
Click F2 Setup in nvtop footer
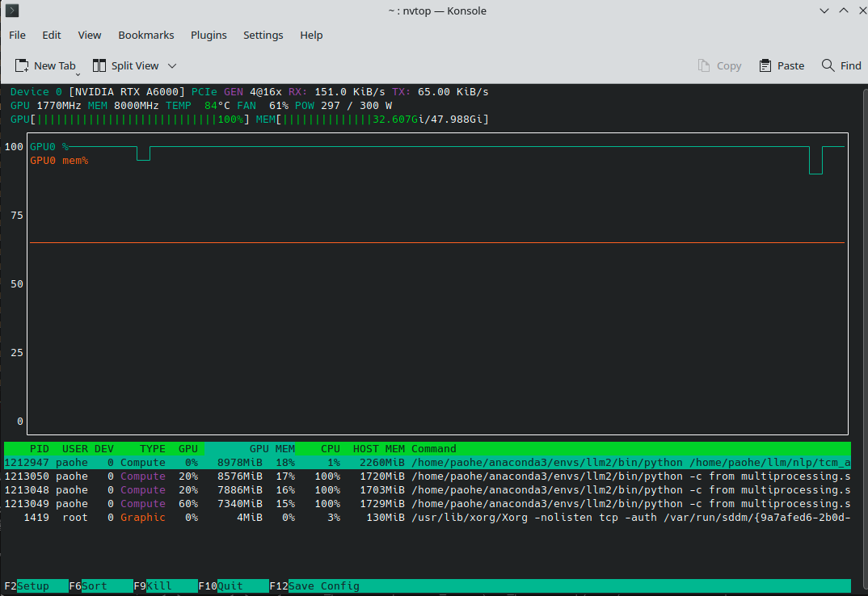tap(36, 586)
